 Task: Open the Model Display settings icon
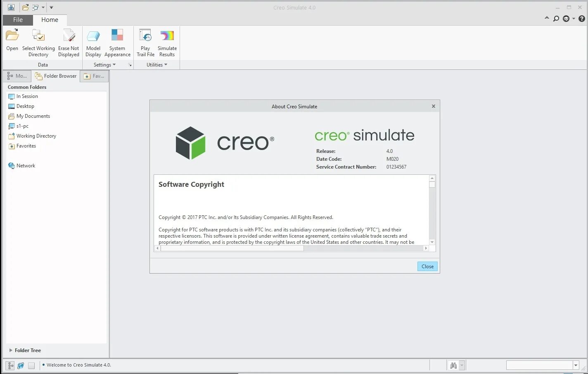click(93, 35)
